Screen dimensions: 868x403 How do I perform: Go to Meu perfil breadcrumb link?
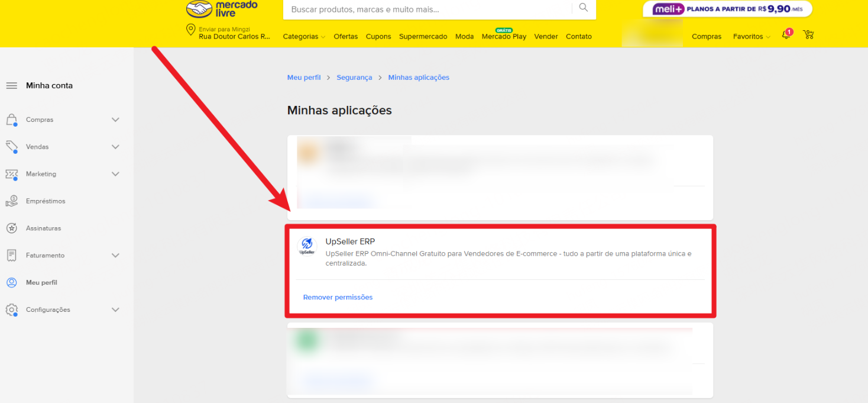pos(304,78)
